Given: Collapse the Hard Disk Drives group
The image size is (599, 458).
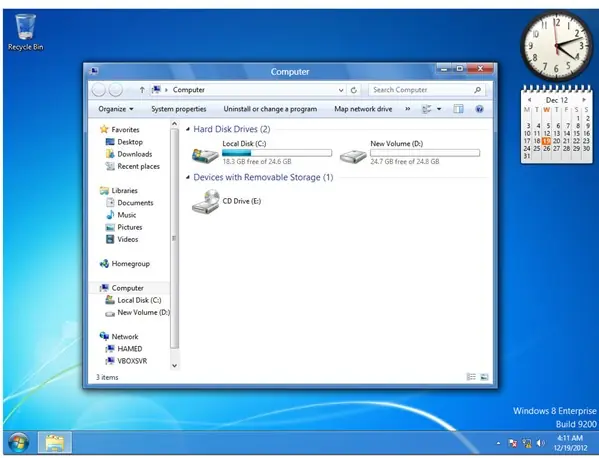Looking at the screenshot, I should tap(188, 129).
